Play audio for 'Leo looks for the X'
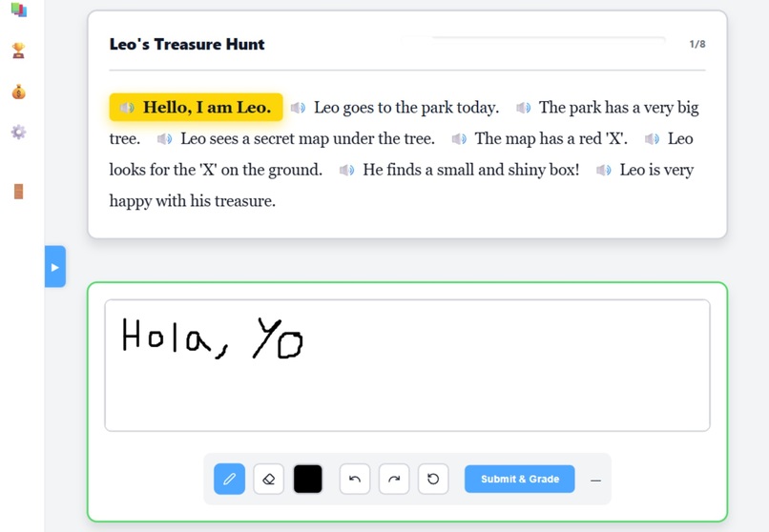The width and height of the screenshot is (769, 532). point(652,139)
